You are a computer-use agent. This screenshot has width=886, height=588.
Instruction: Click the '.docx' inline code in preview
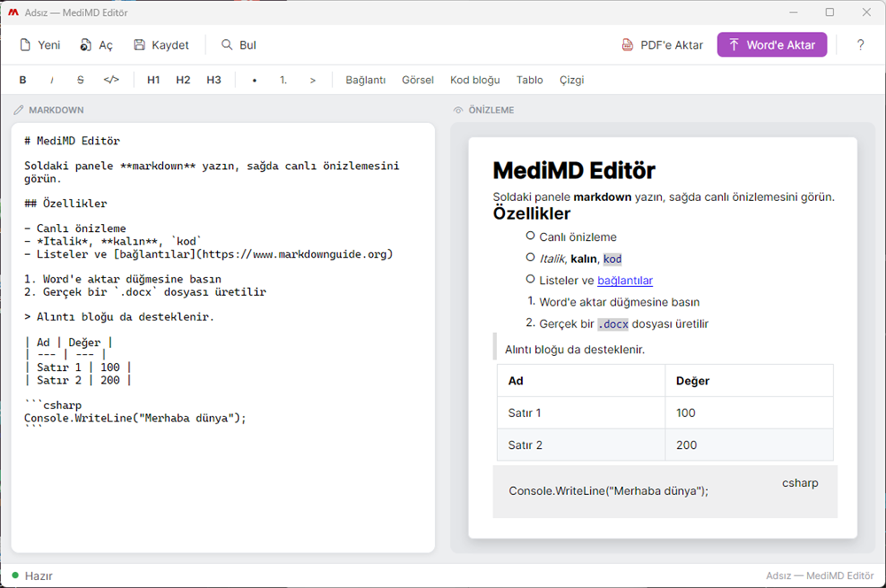pos(613,324)
